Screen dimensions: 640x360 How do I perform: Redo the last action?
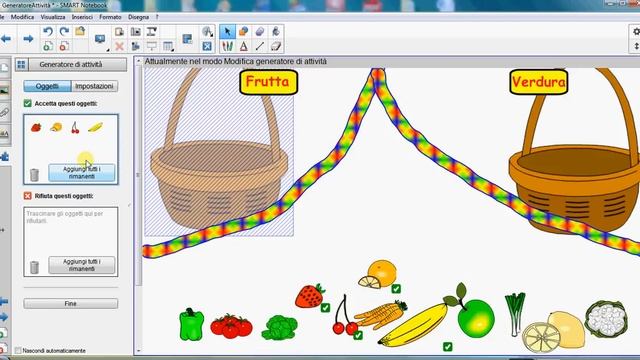[x=64, y=31]
